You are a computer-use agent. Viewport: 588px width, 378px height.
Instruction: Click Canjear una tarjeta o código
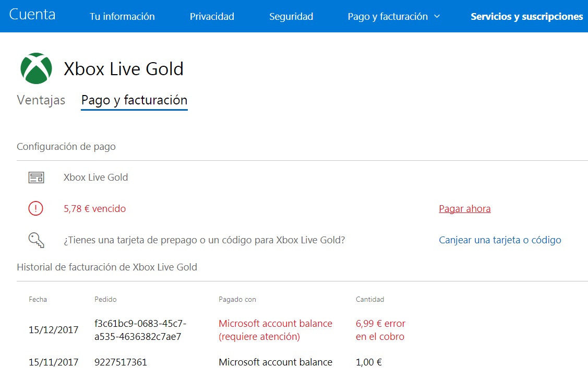click(x=500, y=240)
